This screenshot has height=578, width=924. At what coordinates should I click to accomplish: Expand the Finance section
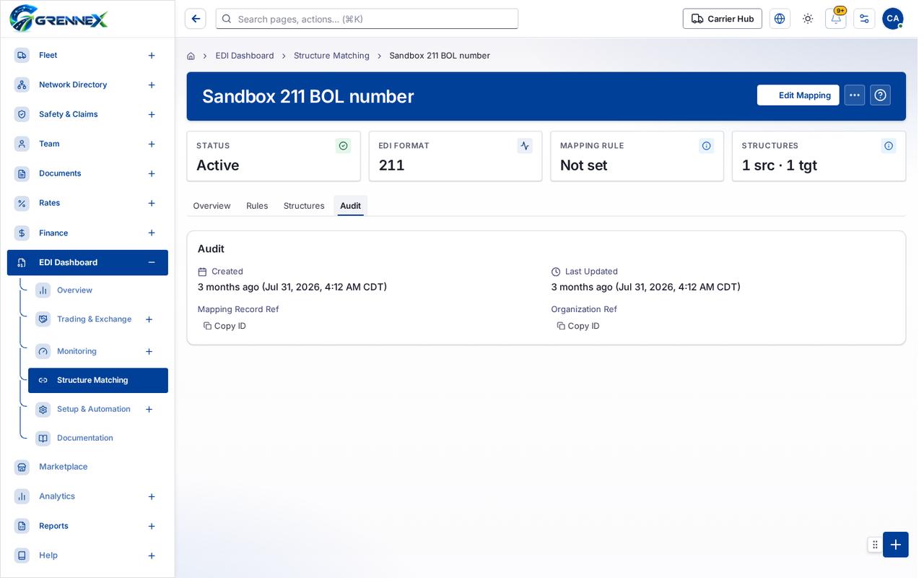pyautogui.click(x=152, y=233)
